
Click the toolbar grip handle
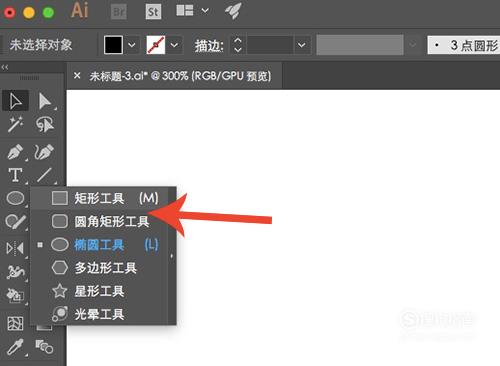[x=29, y=78]
